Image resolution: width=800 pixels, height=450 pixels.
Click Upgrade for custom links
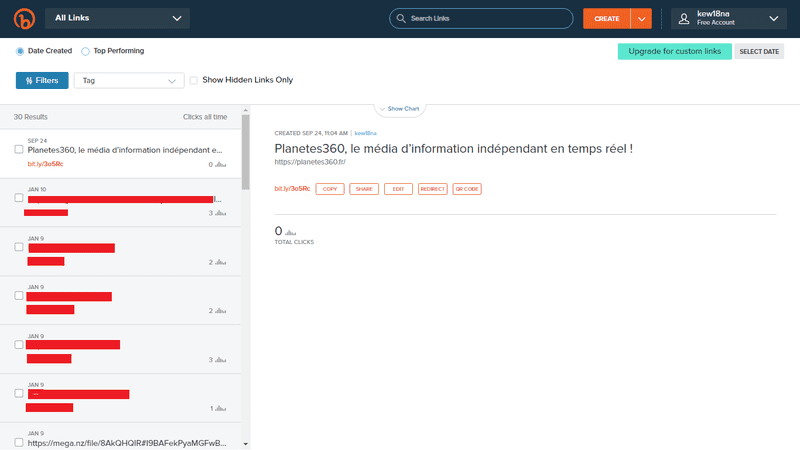pyautogui.click(x=674, y=51)
